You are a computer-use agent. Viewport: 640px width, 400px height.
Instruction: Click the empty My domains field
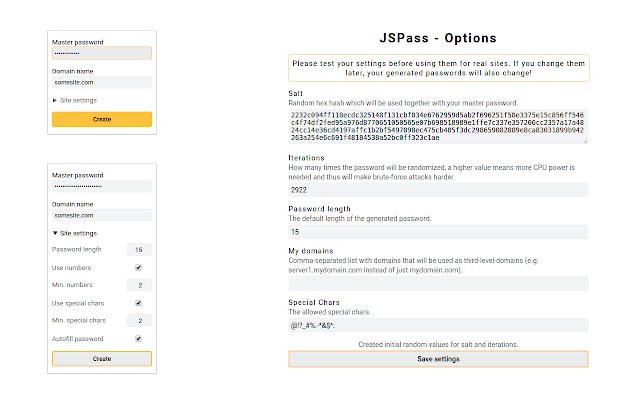[438, 283]
